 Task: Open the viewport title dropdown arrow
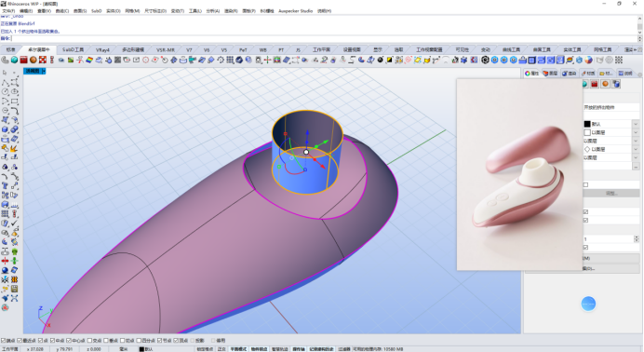pos(44,71)
